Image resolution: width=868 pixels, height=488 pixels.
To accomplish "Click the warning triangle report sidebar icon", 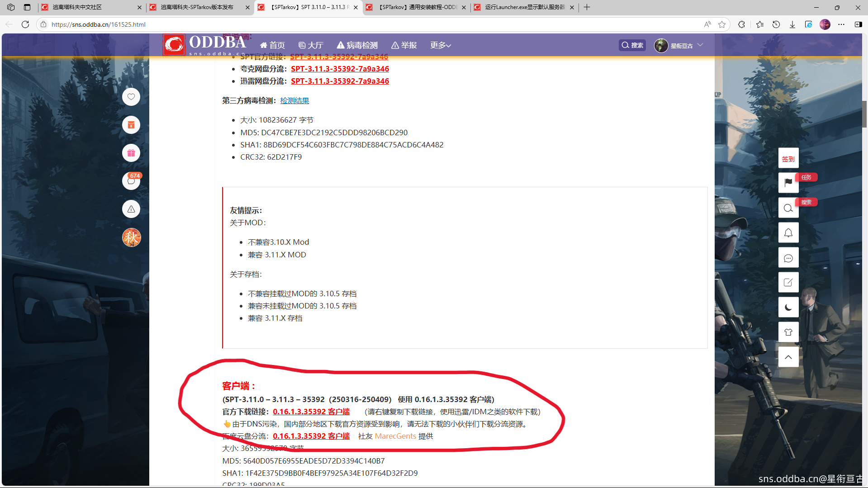I will point(131,209).
